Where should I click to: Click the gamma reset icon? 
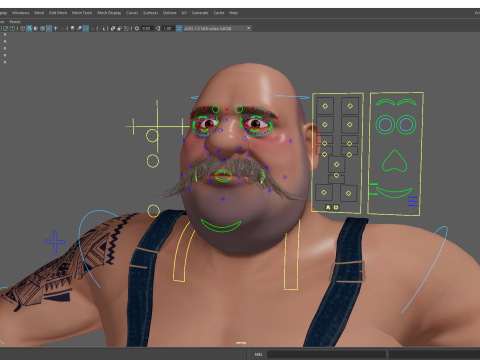(158, 28)
